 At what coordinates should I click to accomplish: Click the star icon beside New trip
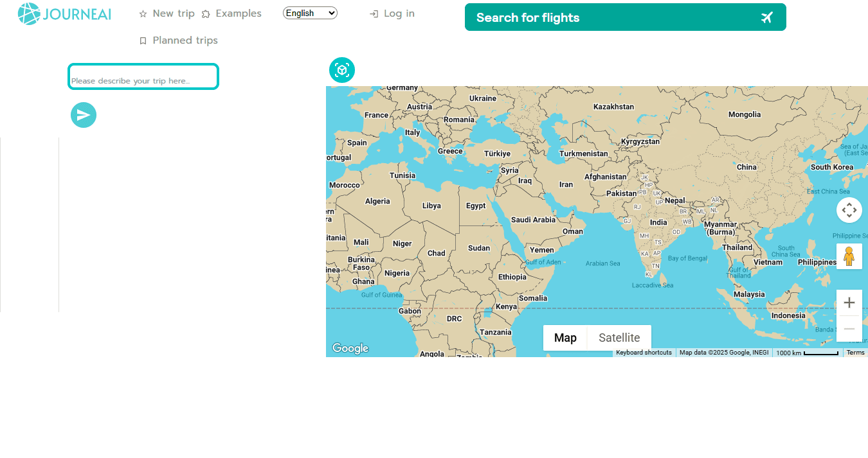pyautogui.click(x=143, y=14)
